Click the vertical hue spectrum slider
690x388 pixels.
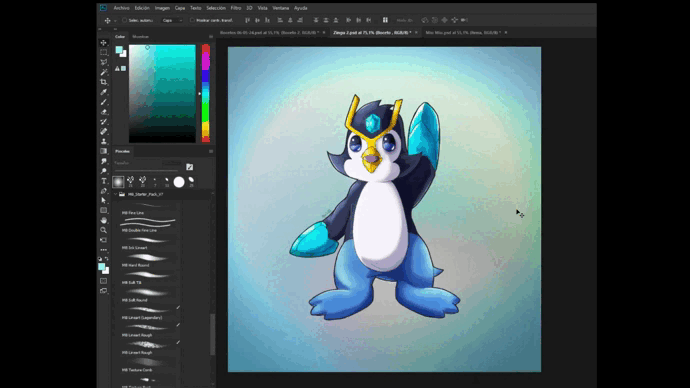click(206, 93)
